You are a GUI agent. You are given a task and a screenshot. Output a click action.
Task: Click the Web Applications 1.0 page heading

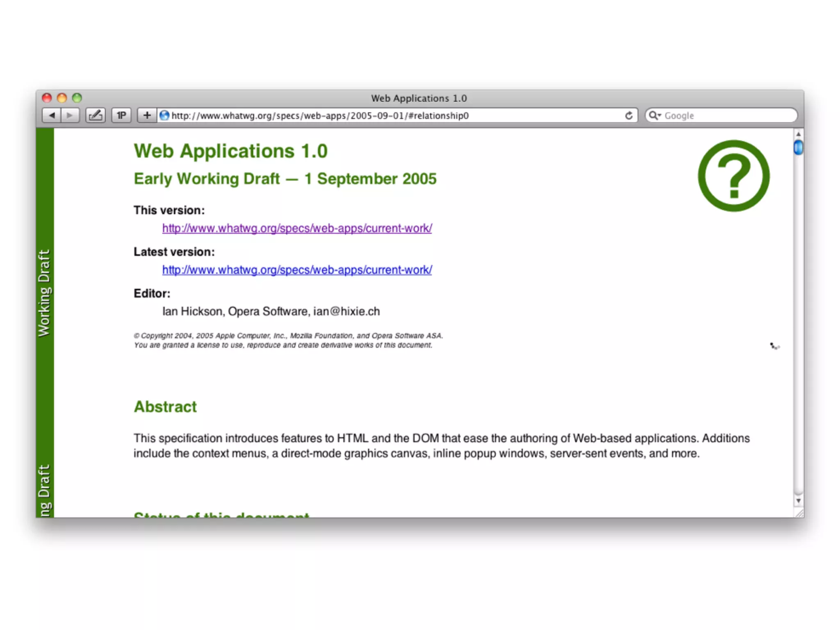tap(231, 151)
